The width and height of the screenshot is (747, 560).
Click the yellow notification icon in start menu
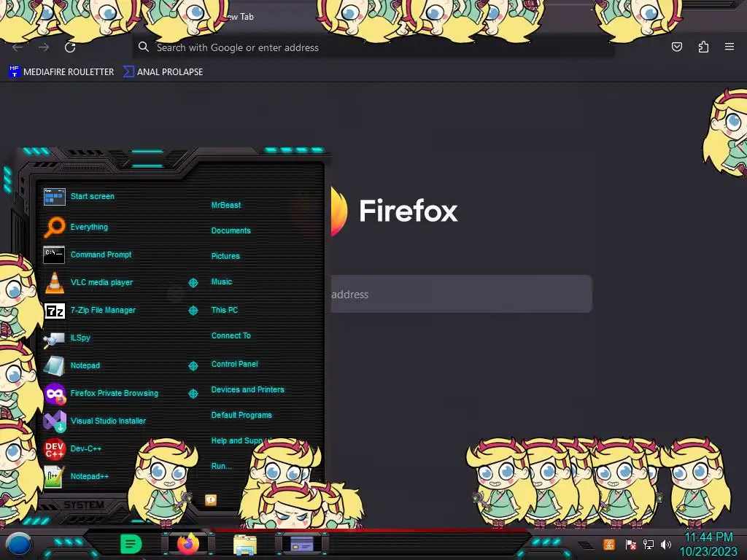(x=211, y=500)
